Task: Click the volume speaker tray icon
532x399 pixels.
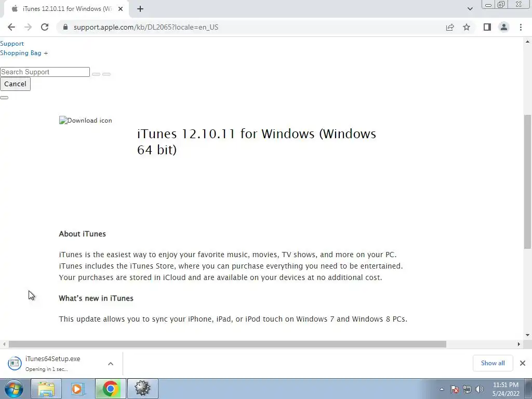Action: 480,389
